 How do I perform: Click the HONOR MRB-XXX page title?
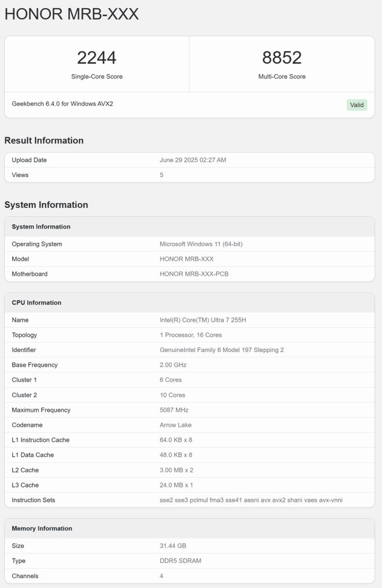click(x=72, y=14)
